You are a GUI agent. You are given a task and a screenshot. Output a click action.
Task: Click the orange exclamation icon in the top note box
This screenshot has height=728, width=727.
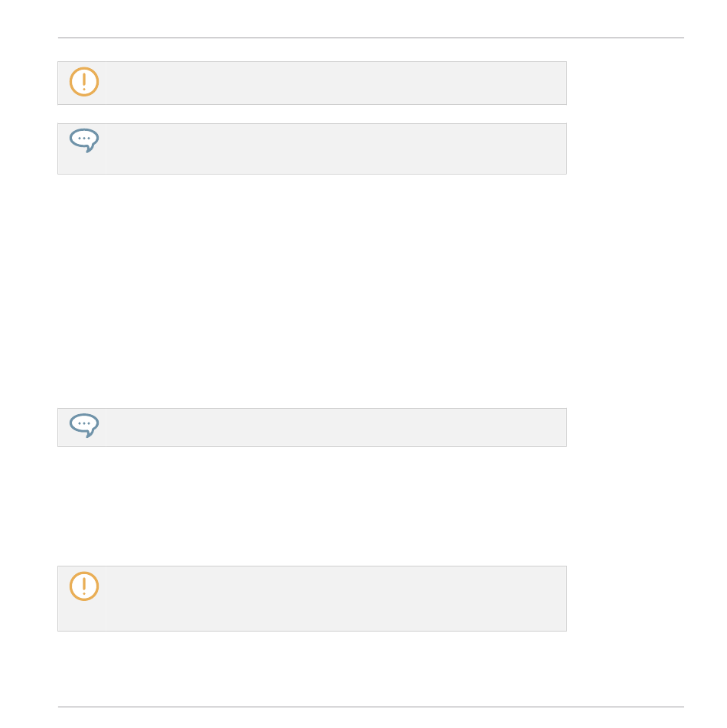pos(84,82)
